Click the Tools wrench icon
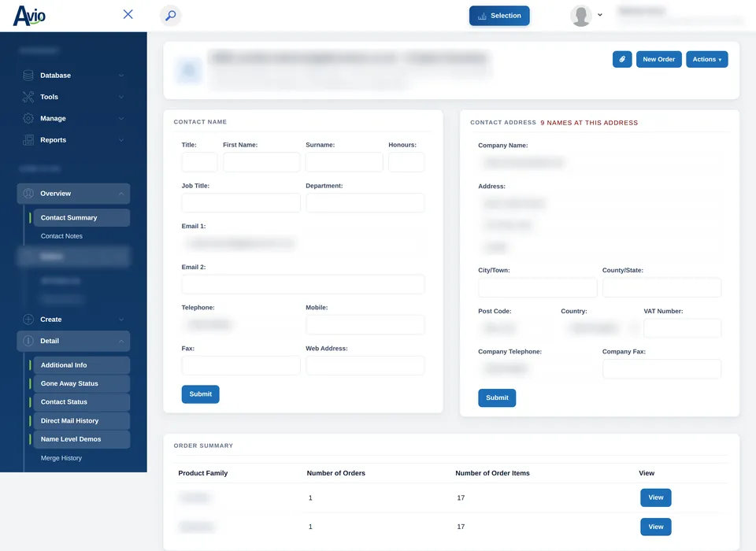Image resolution: width=756 pixels, height=551 pixels. coord(28,97)
